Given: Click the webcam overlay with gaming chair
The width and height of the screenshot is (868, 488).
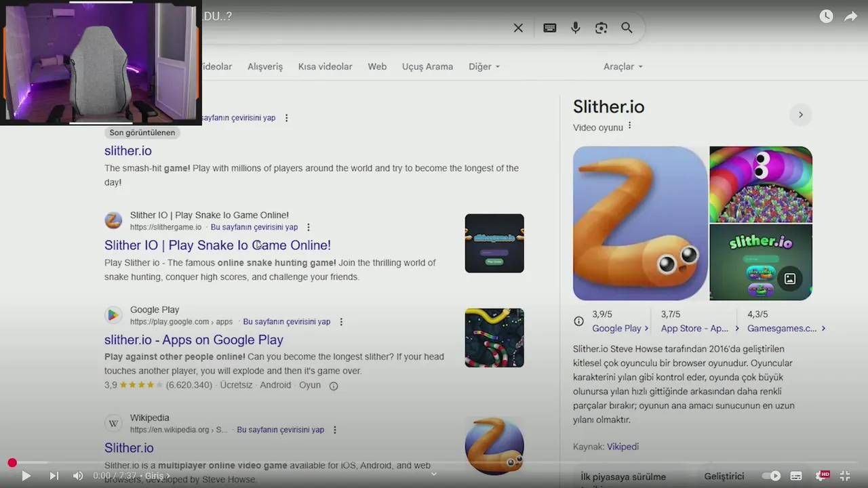Looking at the screenshot, I should [x=101, y=62].
